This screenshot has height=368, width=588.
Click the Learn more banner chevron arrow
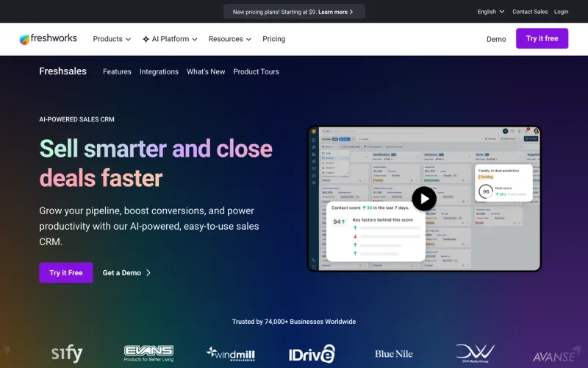pos(351,12)
